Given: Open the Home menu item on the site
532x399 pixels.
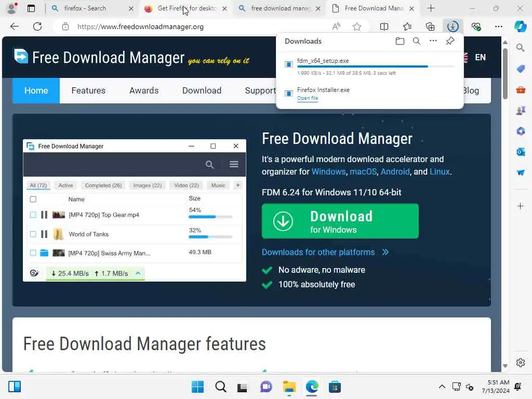Looking at the screenshot, I should pos(36,90).
